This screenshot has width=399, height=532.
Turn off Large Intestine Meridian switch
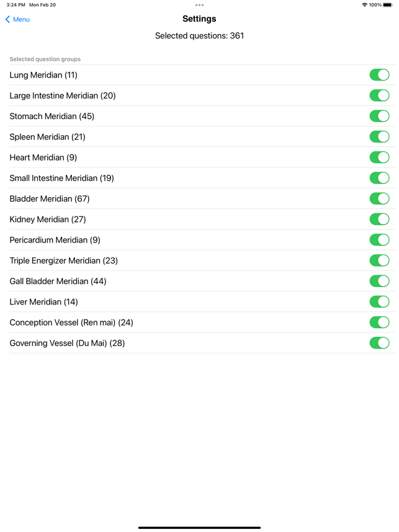point(379,95)
